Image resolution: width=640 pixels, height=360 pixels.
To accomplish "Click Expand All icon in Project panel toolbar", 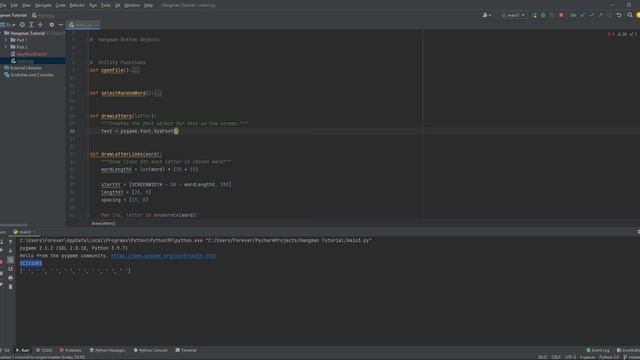I will pyautogui.click(x=31, y=25).
